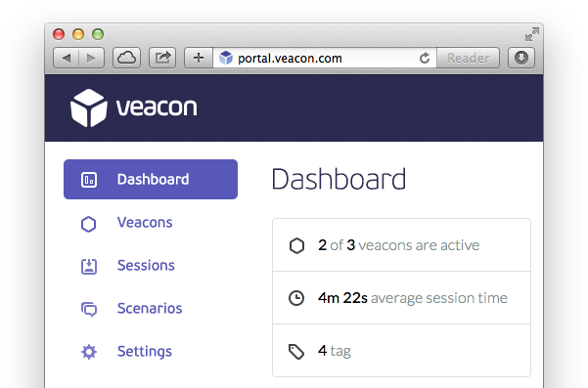This screenshot has width=588, height=388.
Task: Go back with the left arrow button
Action: coord(67,58)
